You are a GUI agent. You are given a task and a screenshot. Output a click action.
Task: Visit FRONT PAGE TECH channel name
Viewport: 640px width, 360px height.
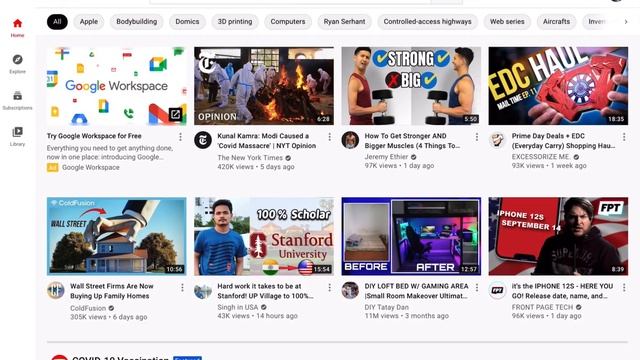pyautogui.click(x=542, y=307)
